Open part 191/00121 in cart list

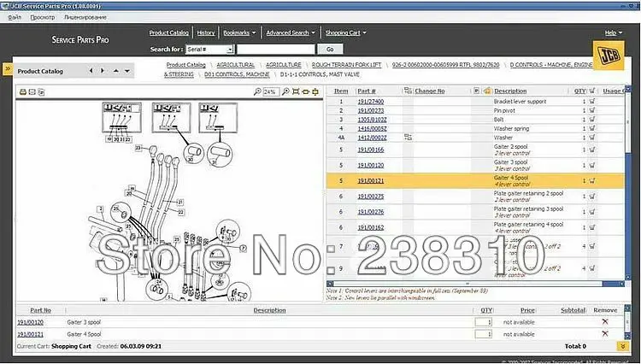pyautogui.click(x=30, y=334)
